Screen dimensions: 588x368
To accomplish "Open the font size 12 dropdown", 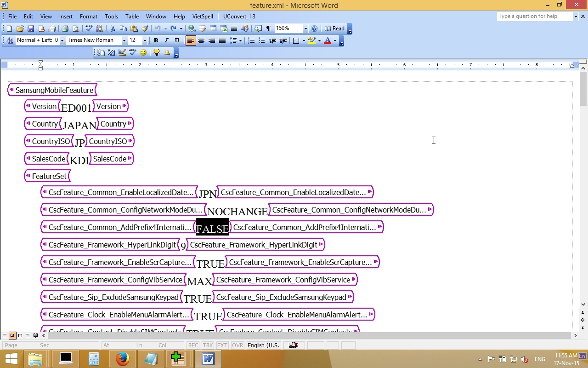I will click(144, 40).
